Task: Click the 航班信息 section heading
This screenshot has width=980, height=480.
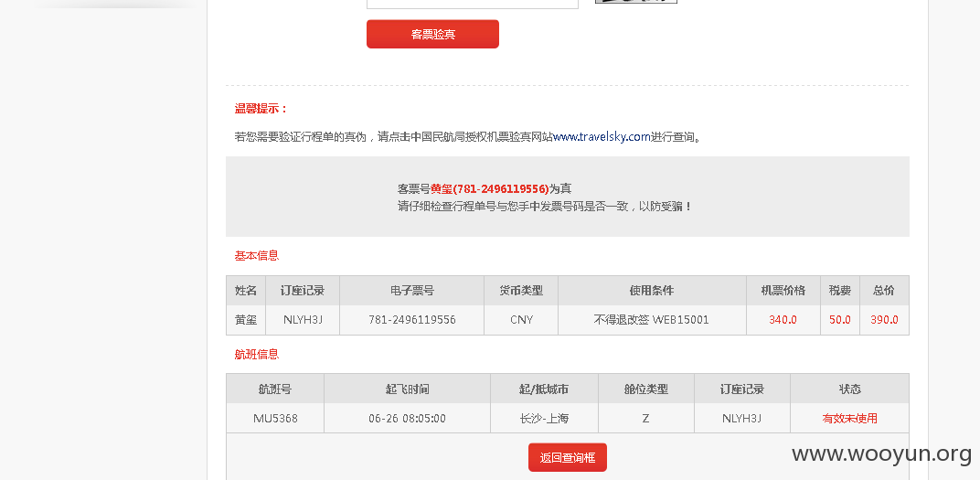Action: point(256,355)
